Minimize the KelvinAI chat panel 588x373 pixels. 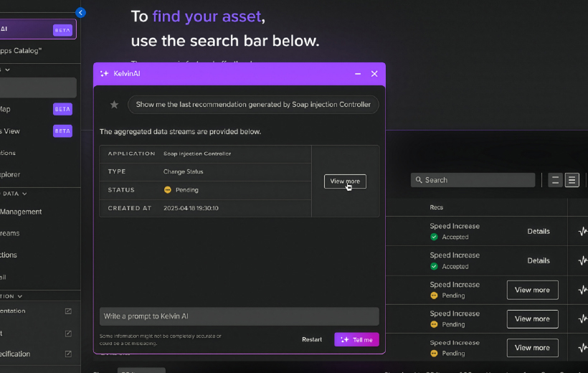(358, 74)
